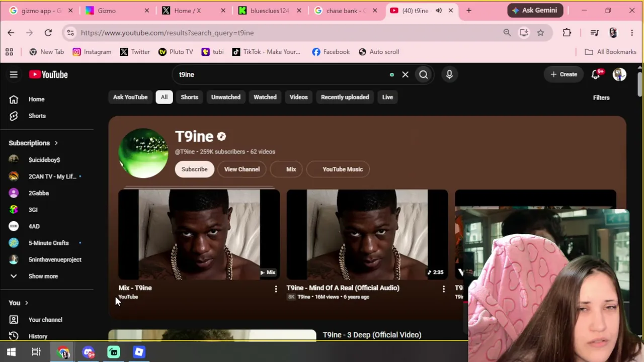
Task: Open the Ask YouTube chip
Action: click(x=130, y=97)
